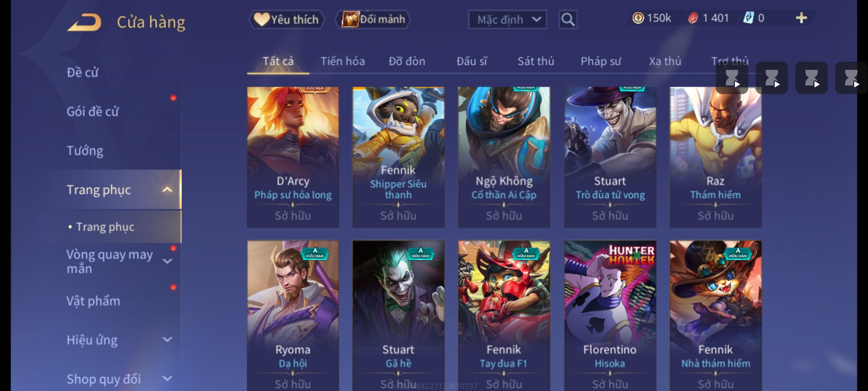Tap the plus icon to add currency
The image size is (868, 391).
pyautogui.click(x=801, y=18)
